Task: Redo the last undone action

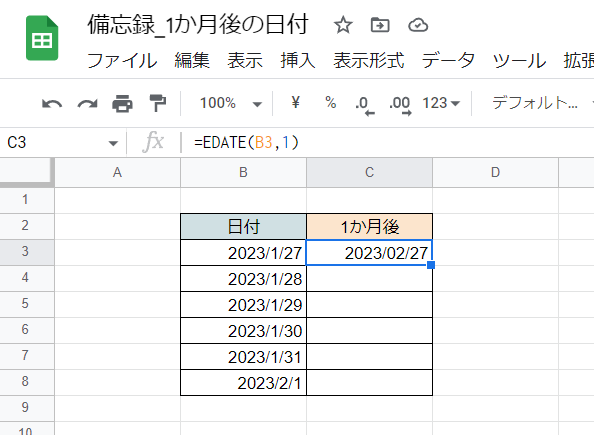Action: click(88, 103)
